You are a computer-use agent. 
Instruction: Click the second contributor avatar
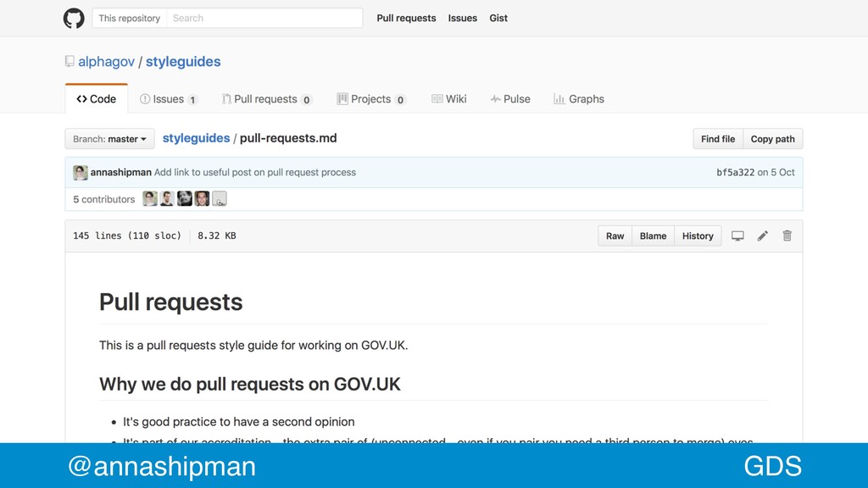(x=167, y=198)
